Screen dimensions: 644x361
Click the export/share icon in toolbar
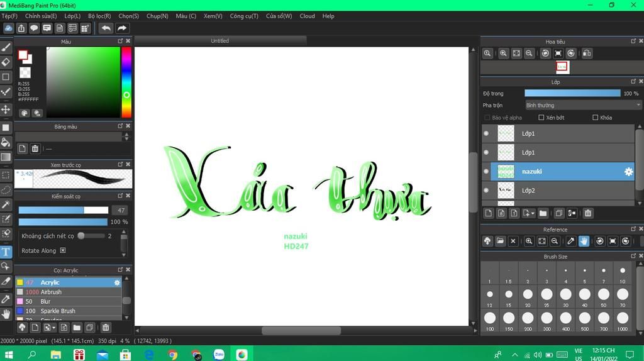(21, 28)
